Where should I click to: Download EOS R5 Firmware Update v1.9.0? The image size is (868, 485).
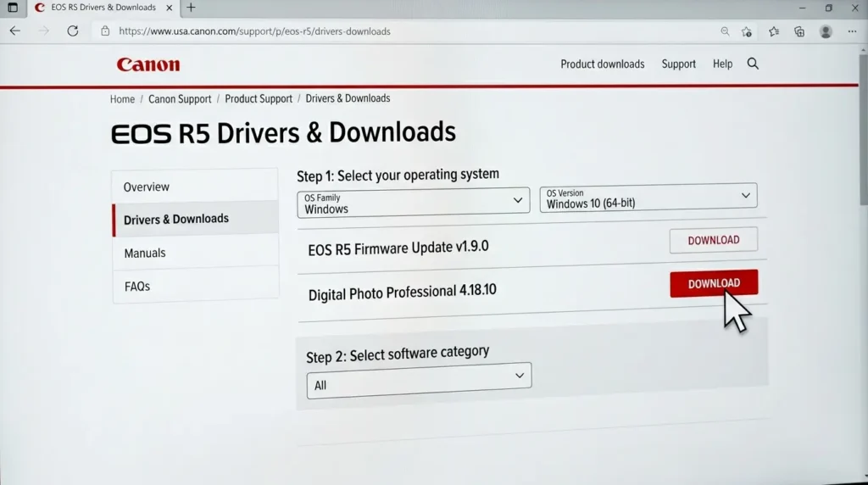coord(713,240)
